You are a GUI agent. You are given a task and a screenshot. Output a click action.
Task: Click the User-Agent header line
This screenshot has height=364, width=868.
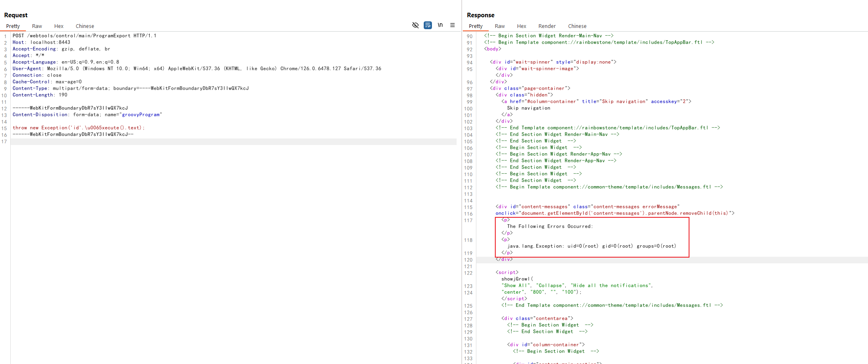(x=197, y=69)
